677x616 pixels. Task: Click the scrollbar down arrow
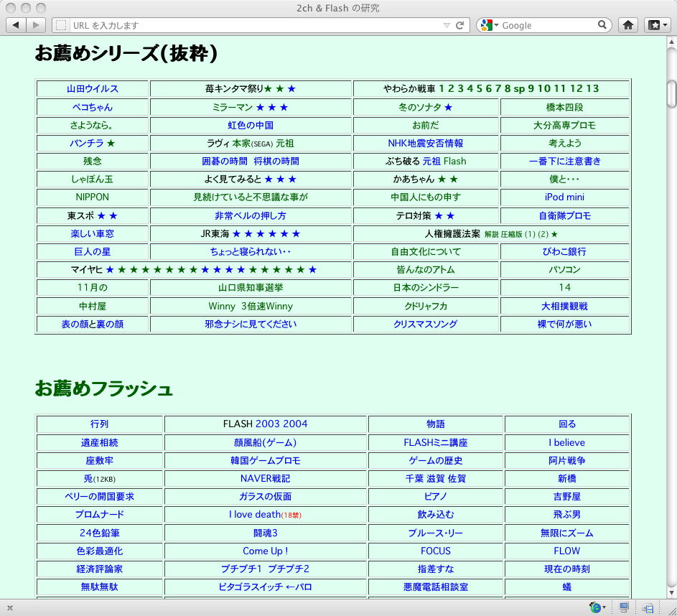click(x=671, y=593)
